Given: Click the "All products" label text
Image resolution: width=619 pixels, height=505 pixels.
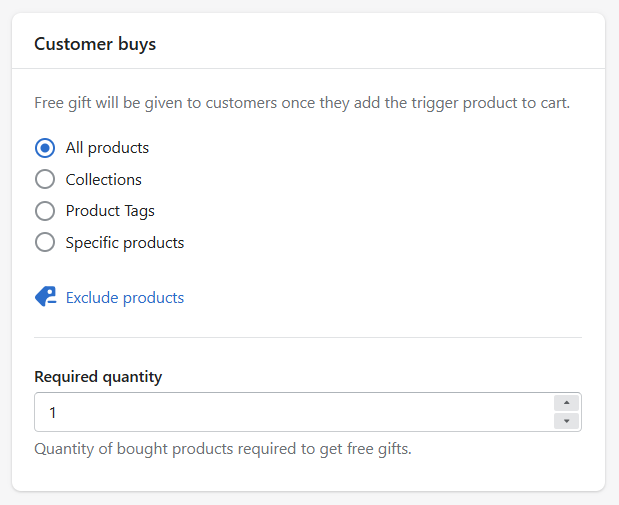Looking at the screenshot, I should click(x=107, y=148).
